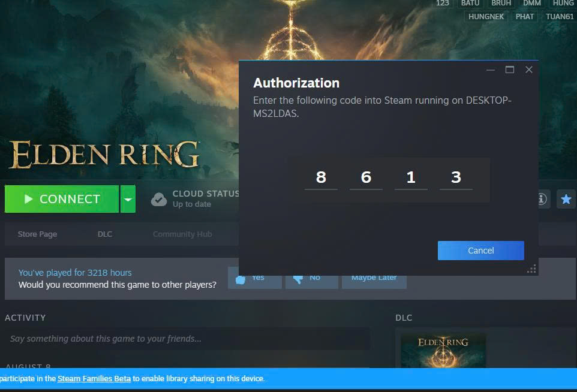The image size is (577, 392).
Task: Close the Authorization dialog
Action: point(529,70)
